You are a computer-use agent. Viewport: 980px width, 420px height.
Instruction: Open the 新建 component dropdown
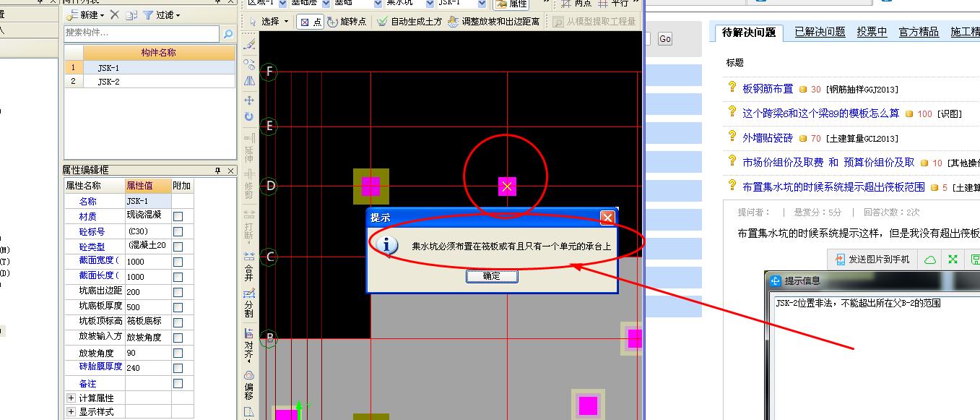[x=84, y=14]
